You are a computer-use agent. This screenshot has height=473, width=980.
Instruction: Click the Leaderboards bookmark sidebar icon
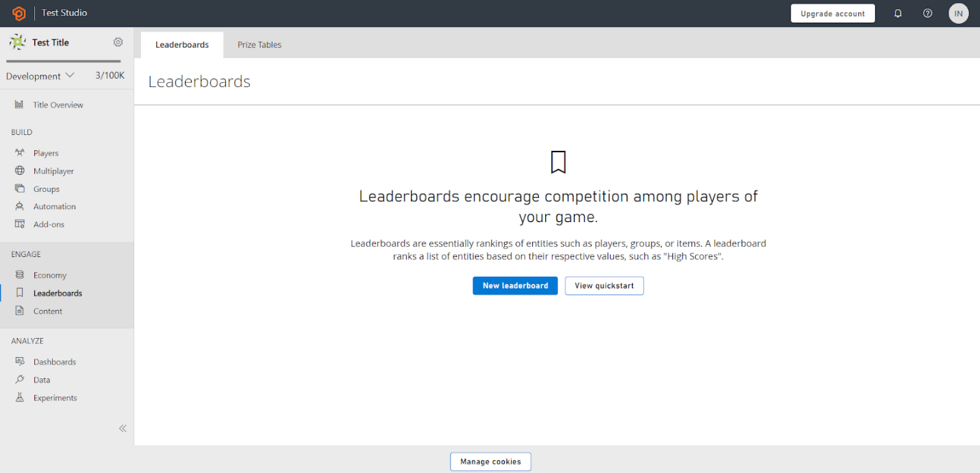pyautogui.click(x=19, y=293)
